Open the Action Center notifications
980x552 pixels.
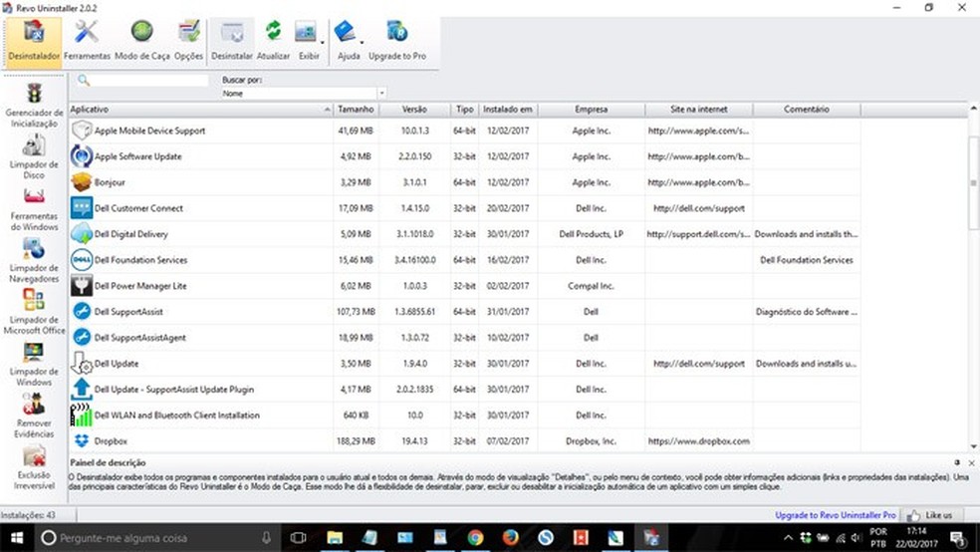click(x=958, y=538)
